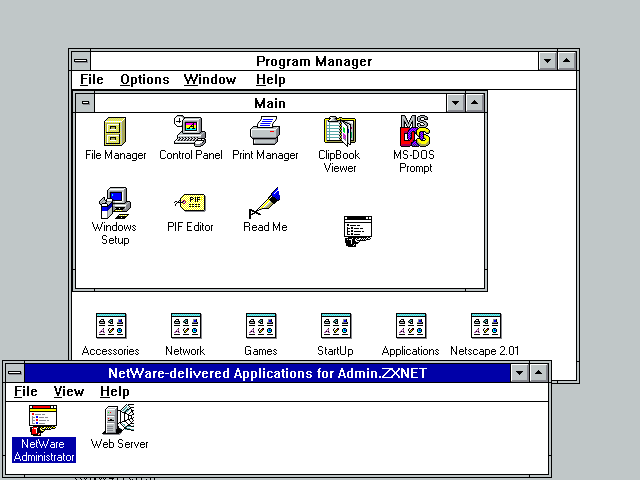Image resolution: width=640 pixels, height=480 pixels.
Task: Open Help menu in NetWare-delivered Applications
Action: click(115, 391)
